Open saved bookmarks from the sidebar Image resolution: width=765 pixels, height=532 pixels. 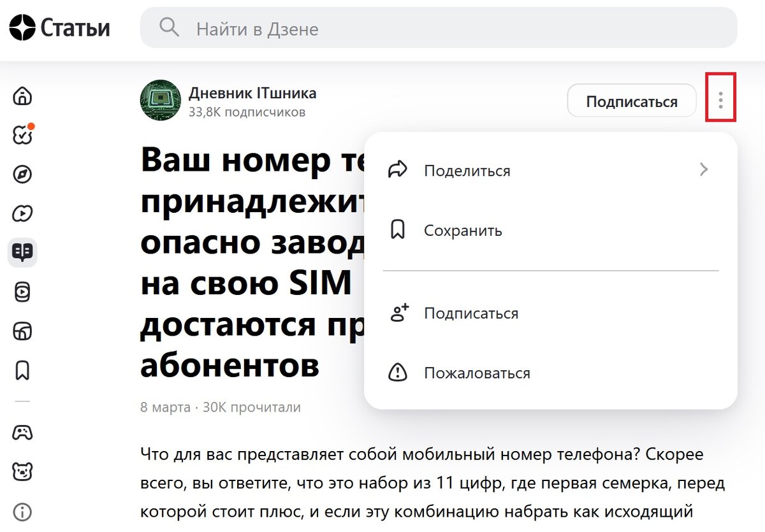pyautogui.click(x=22, y=370)
